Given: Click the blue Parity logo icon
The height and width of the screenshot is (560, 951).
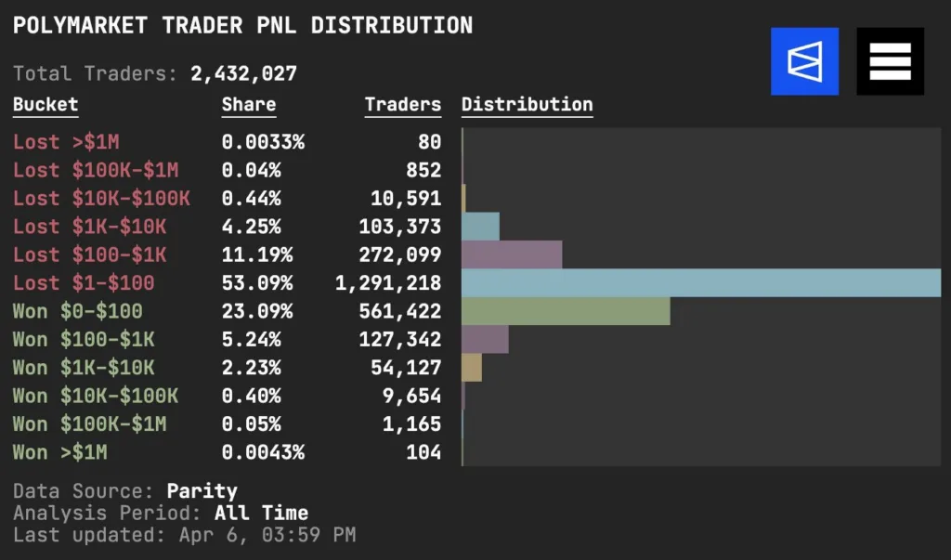Looking at the screenshot, I should pos(804,61).
